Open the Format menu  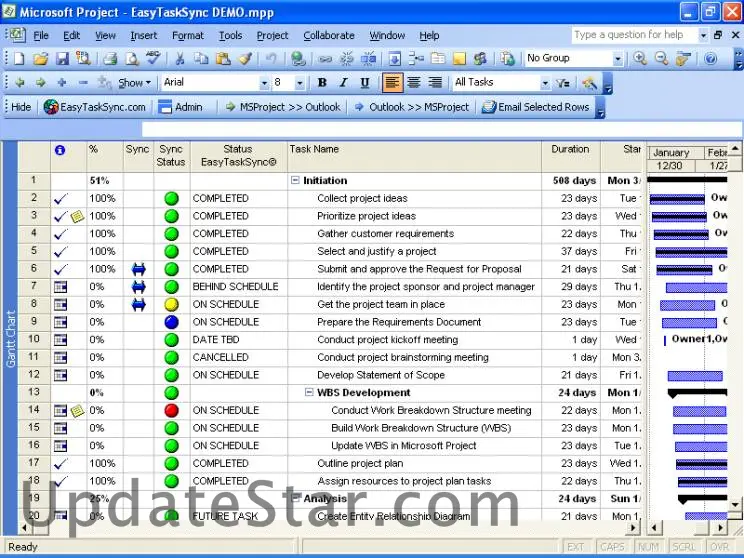(x=187, y=36)
